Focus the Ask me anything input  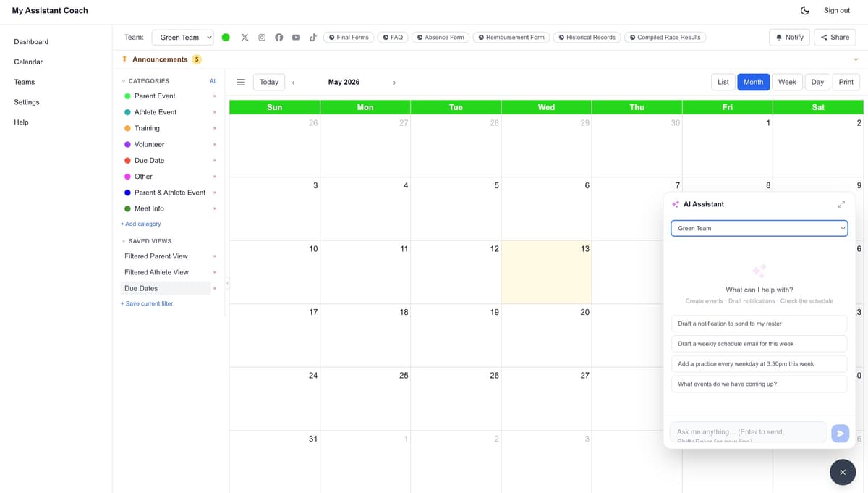749,432
